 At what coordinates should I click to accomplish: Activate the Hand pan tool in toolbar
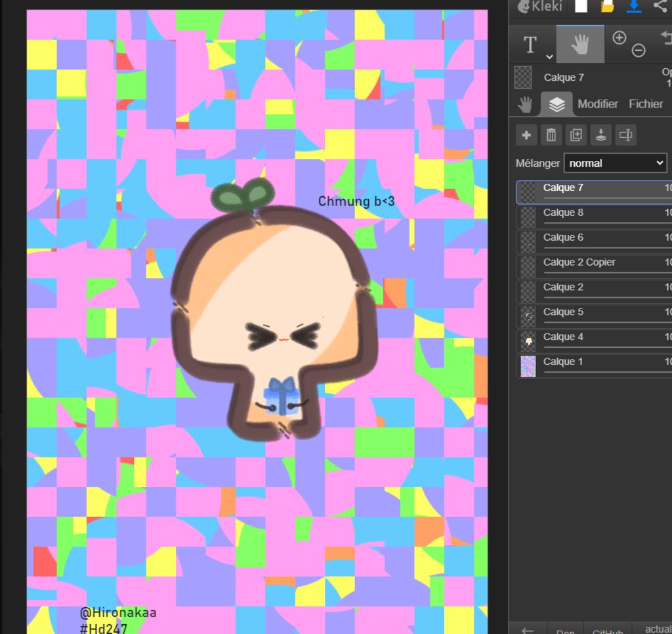(x=580, y=45)
